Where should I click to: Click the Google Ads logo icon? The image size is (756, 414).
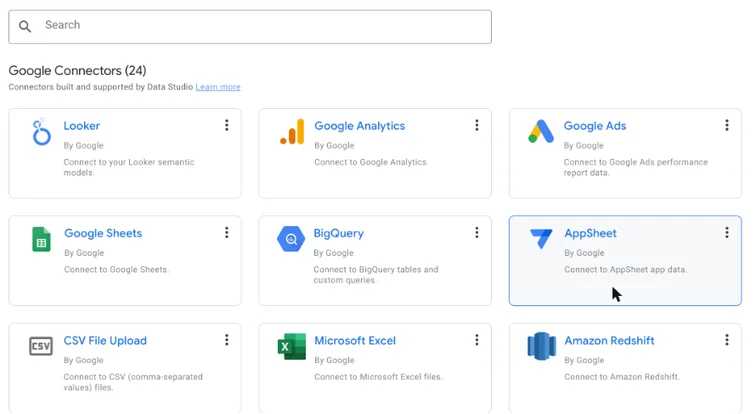(x=541, y=131)
